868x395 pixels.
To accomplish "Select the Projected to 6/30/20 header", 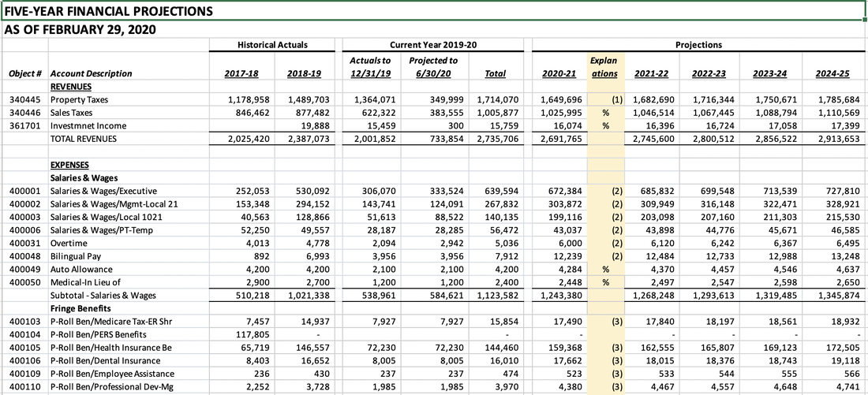I will click(433, 67).
